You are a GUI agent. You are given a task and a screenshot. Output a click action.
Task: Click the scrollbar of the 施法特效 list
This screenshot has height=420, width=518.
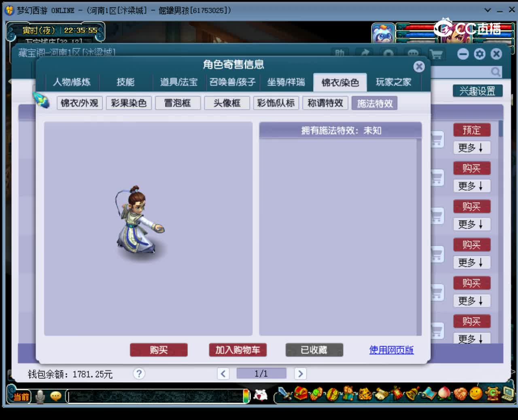click(419, 237)
